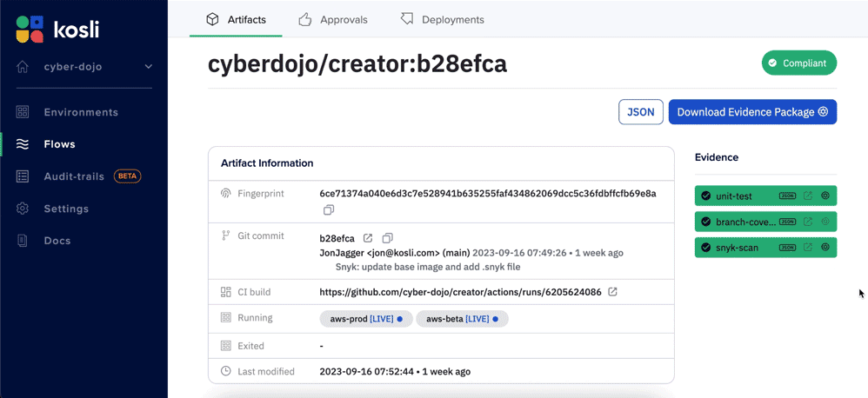Click the Compliant status badge
This screenshot has height=398, width=868.
click(x=798, y=63)
